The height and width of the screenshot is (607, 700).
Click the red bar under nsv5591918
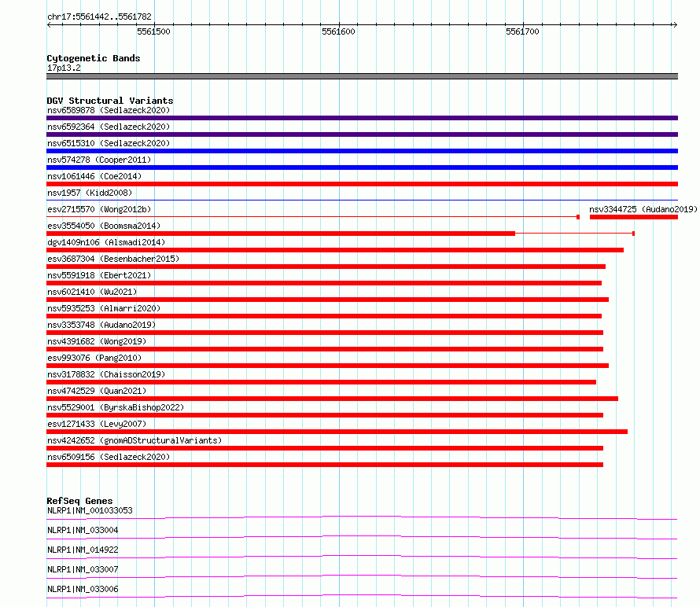point(324,283)
